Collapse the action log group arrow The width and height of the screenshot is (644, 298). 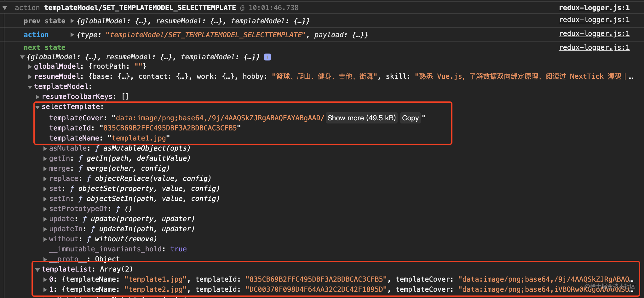[x=5, y=8]
